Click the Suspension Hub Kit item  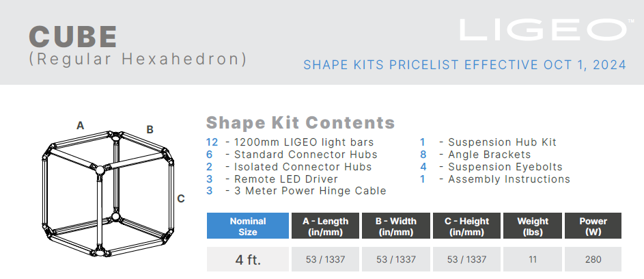pyautogui.click(x=502, y=142)
